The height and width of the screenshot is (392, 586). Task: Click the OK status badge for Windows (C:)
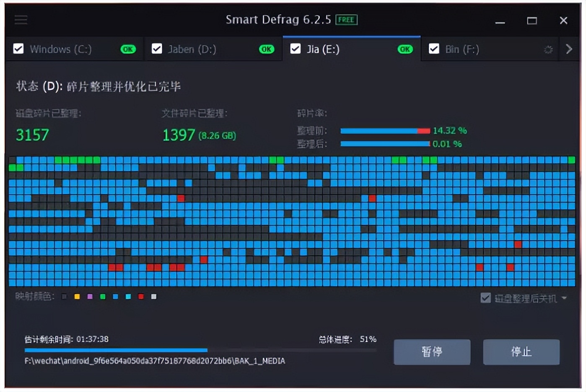click(128, 49)
